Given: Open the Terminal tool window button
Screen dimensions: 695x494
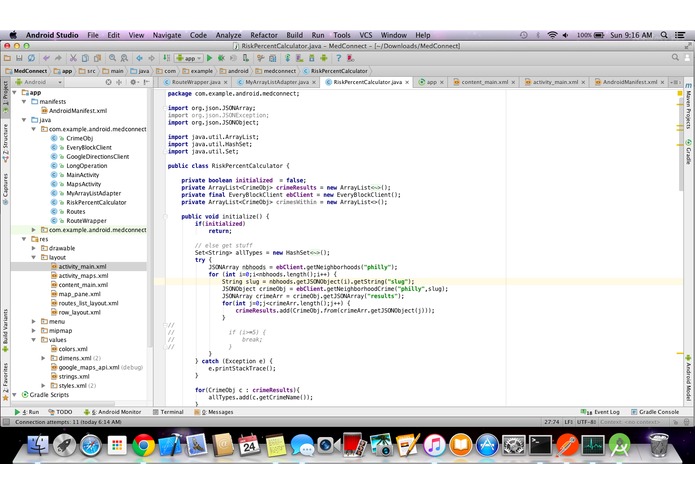Looking at the screenshot, I should pos(168,412).
